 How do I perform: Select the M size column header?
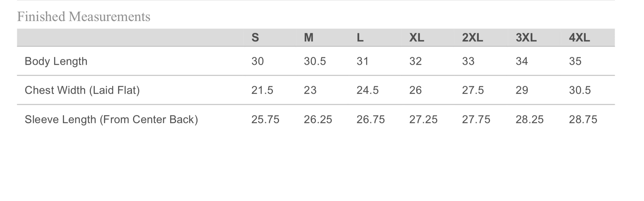(x=308, y=38)
